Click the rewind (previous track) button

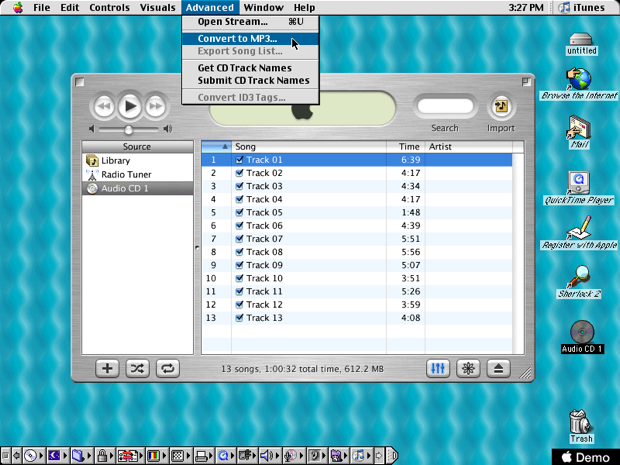click(x=104, y=106)
